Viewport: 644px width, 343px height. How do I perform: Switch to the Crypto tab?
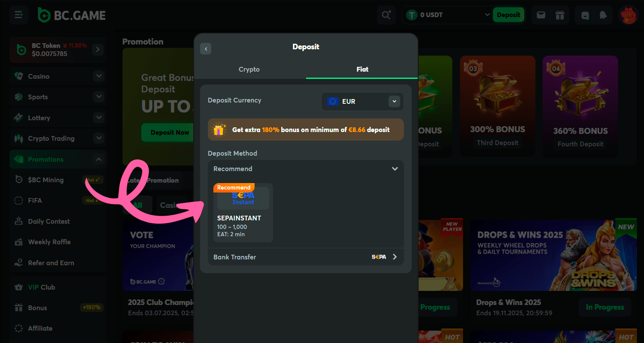[249, 69]
